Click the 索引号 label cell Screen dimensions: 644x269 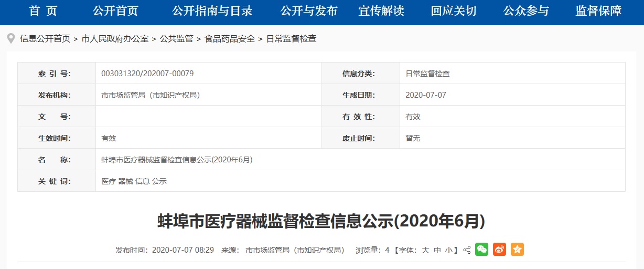[x=57, y=74]
